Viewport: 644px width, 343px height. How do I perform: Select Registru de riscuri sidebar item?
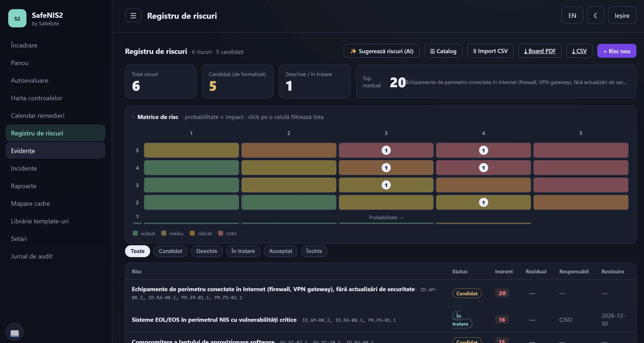(x=55, y=133)
